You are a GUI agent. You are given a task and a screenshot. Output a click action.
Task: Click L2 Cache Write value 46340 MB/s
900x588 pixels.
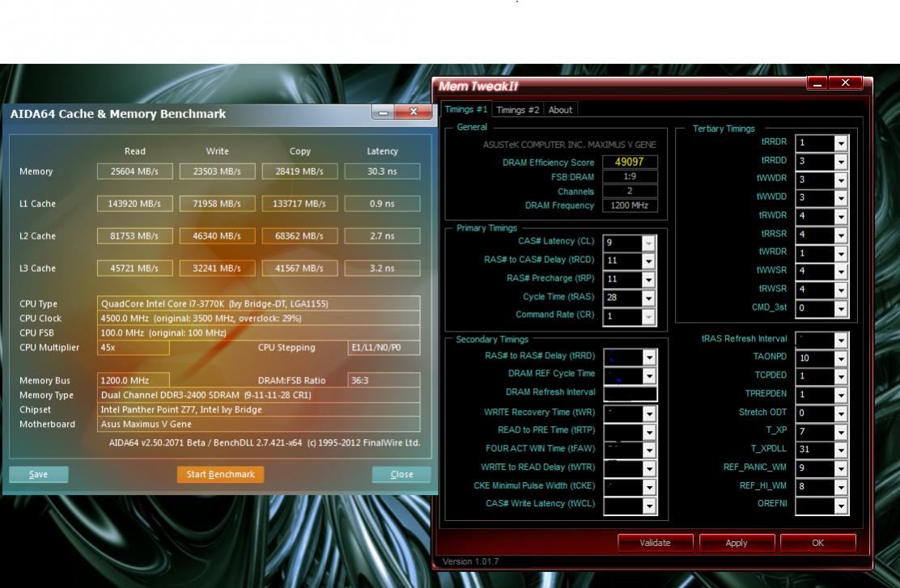[217, 236]
